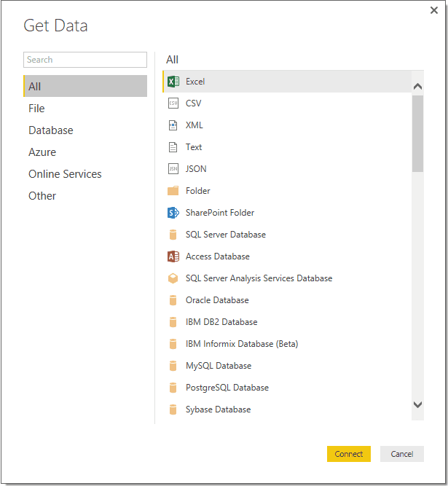This screenshot has width=448, height=486.
Task: Select the Excel data source icon
Action: (x=173, y=82)
